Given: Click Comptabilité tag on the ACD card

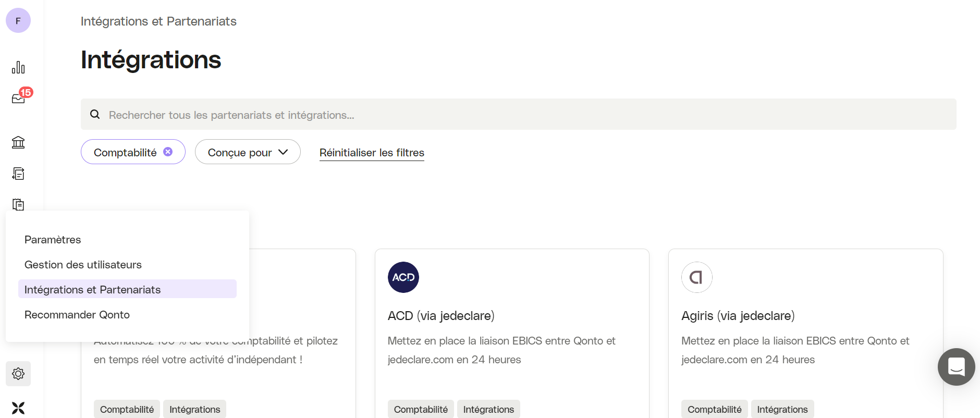Looking at the screenshot, I should coord(421,409).
